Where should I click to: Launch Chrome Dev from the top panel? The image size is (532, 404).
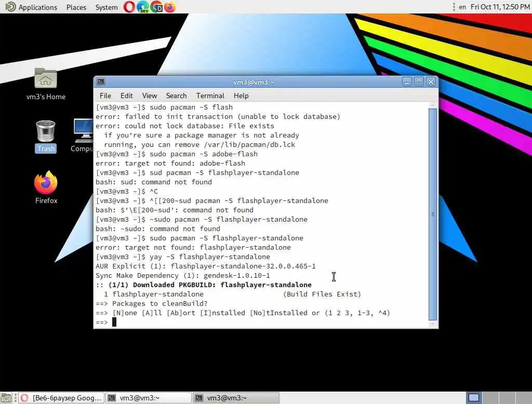pyautogui.click(x=156, y=7)
